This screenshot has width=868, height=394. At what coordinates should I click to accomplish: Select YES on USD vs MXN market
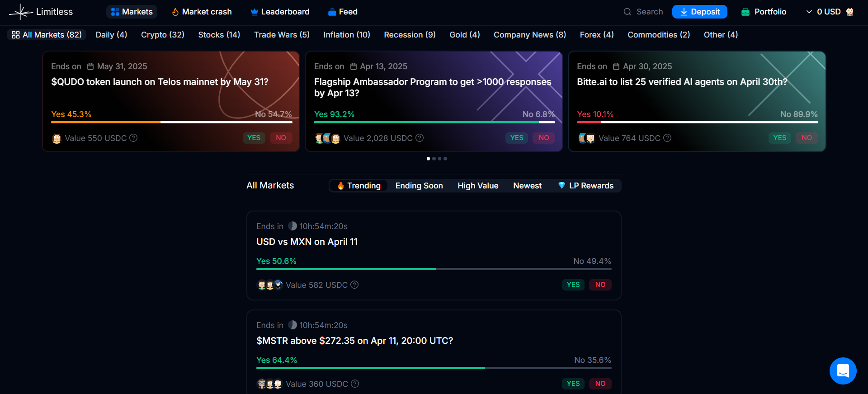point(573,285)
